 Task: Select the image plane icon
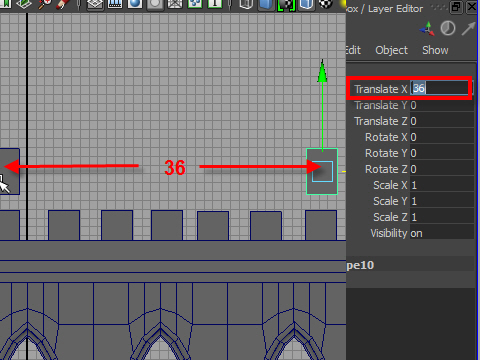click(x=24, y=4)
